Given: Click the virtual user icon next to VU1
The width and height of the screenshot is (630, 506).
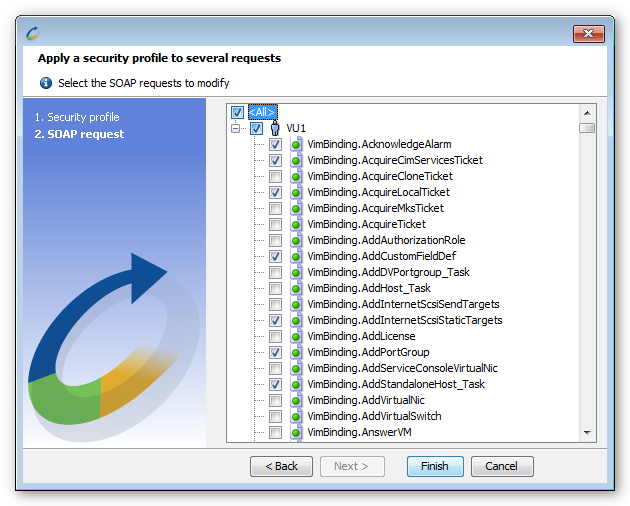Looking at the screenshot, I should (x=275, y=128).
